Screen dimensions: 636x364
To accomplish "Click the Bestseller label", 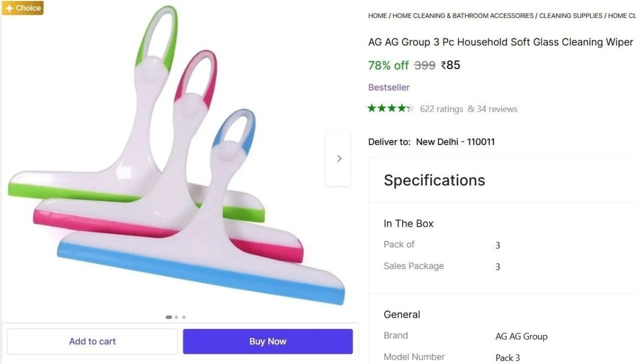I will point(388,87).
